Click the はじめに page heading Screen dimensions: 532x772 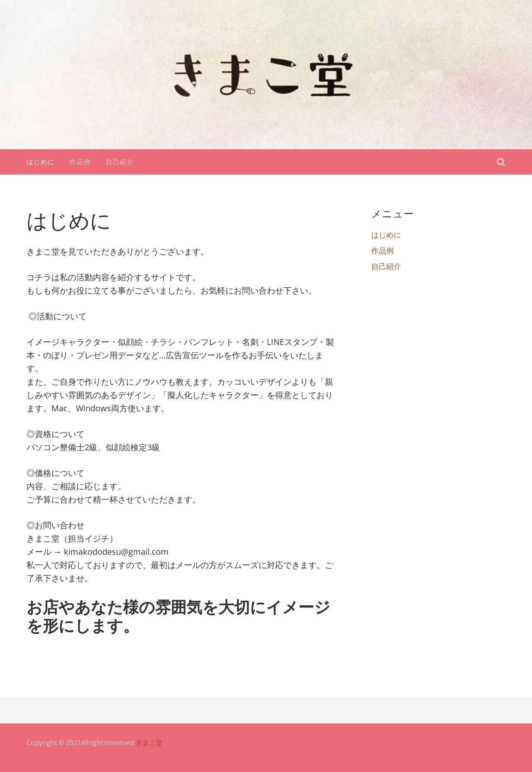(x=68, y=221)
